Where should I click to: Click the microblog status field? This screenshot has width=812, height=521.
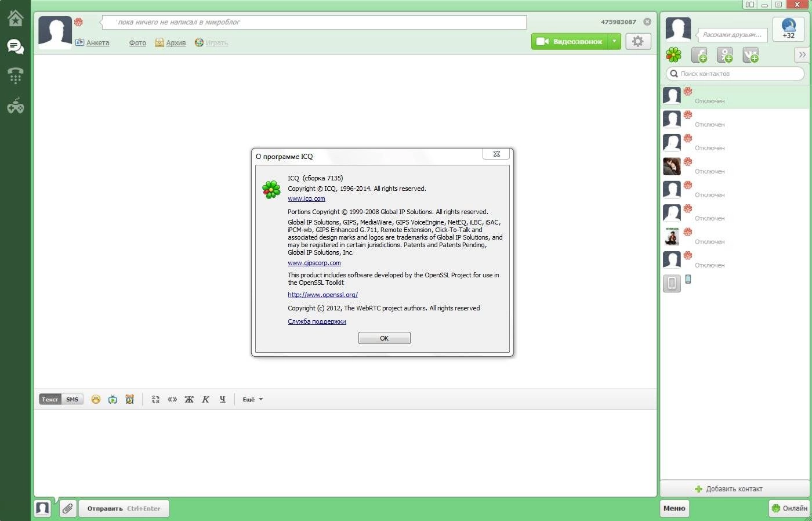pyautogui.click(x=315, y=22)
